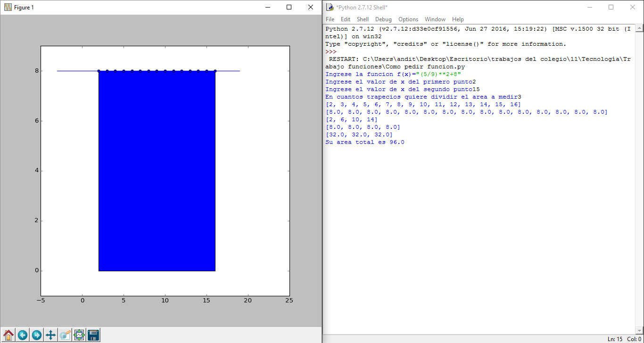Select the Pan axes tool
This screenshot has height=343, width=644.
[51, 335]
